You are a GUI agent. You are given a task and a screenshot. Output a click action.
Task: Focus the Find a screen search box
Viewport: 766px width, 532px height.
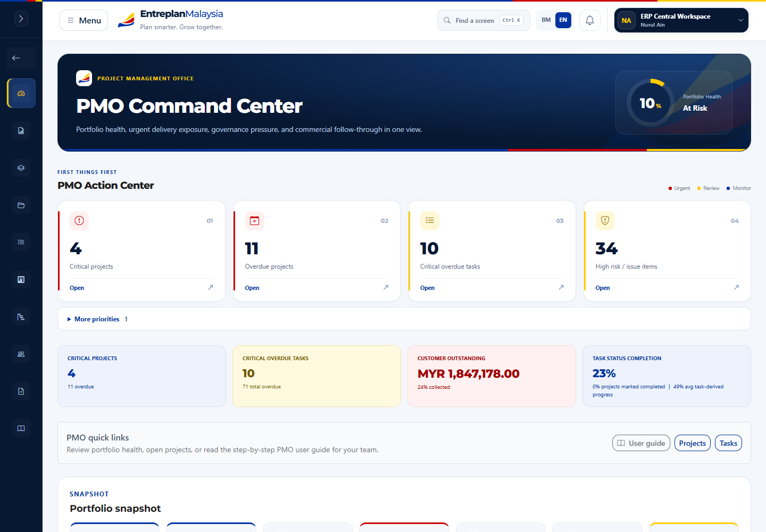point(484,20)
